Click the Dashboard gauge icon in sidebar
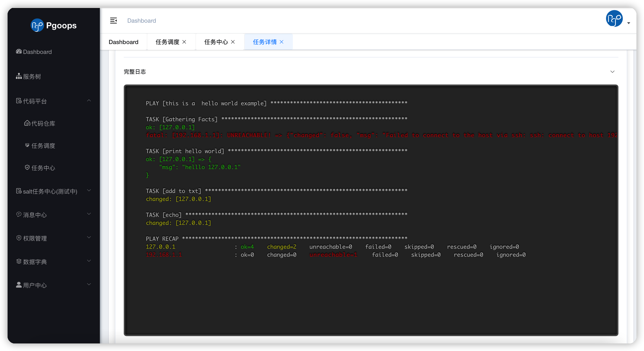 point(19,51)
